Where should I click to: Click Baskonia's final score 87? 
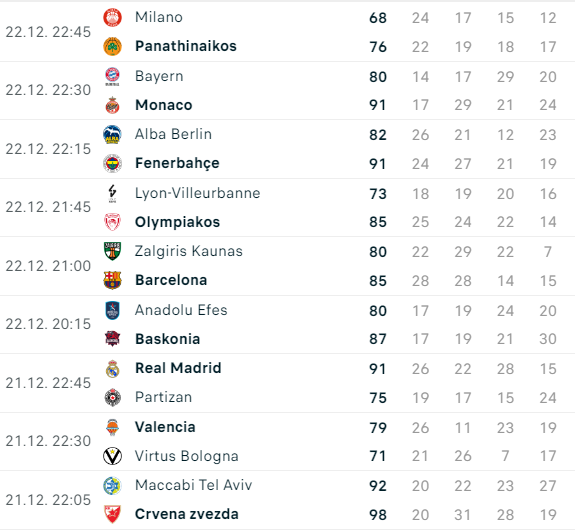[378, 339]
